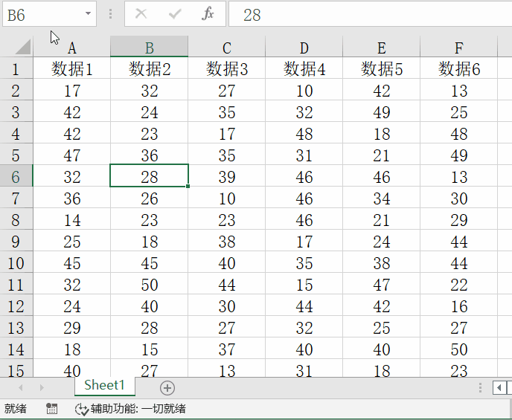Click cell F14 with value 50
The height and width of the screenshot is (420, 512).
(458, 348)
